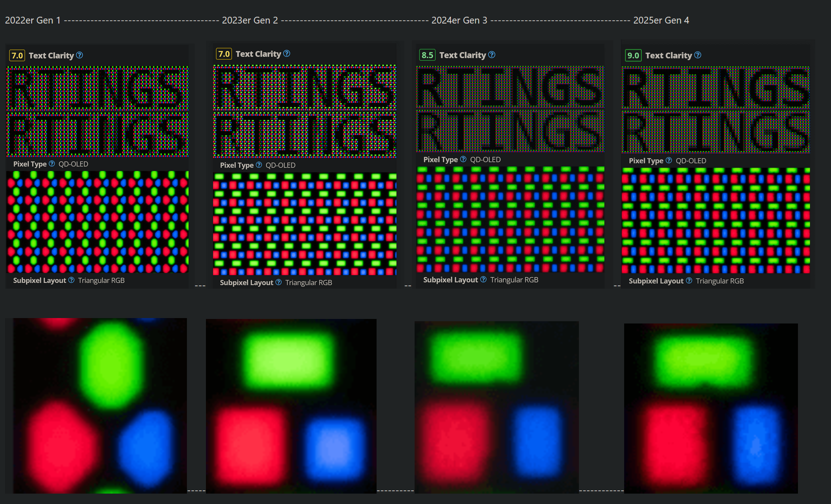The image size is (831, 504).
Task: View the Gen 4 subpixel grid photo
Action: (x=716, y=221)
